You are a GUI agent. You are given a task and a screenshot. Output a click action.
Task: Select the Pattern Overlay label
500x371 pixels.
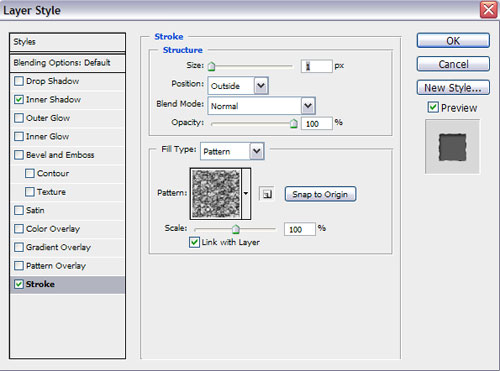click(56, 266)
